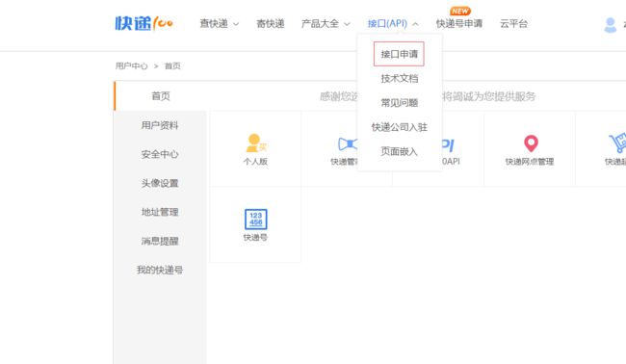The image size is (626, 364).
Task: Open 地址管理 sidebar item
Action: (160, 212)
